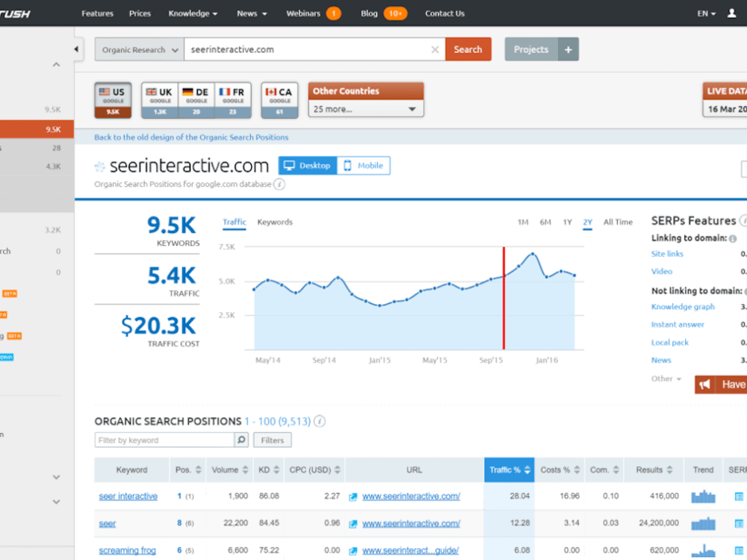Viewport: 747px width, 560px height.
Task: Select the UK Google database
Action: [x=160, y=100]
